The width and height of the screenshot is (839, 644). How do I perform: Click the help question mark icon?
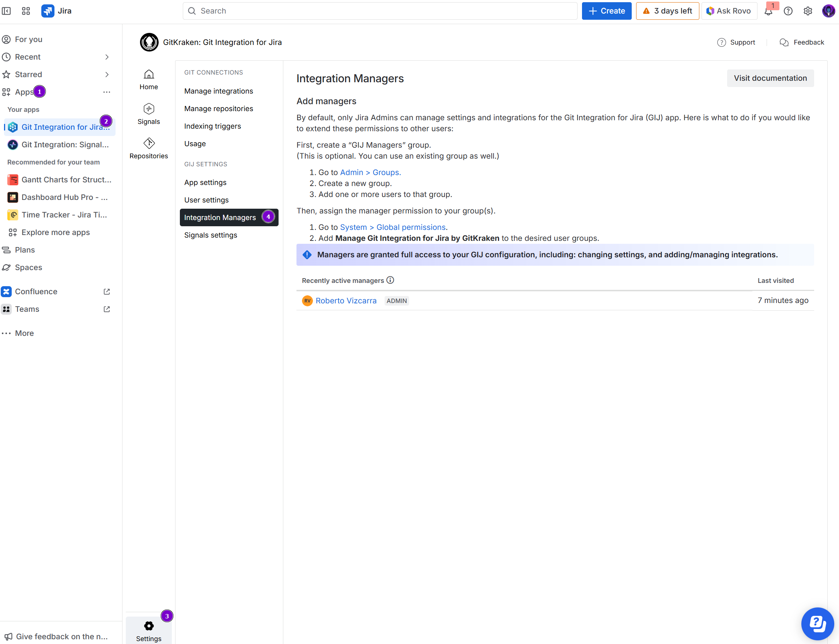pos(788,11)
